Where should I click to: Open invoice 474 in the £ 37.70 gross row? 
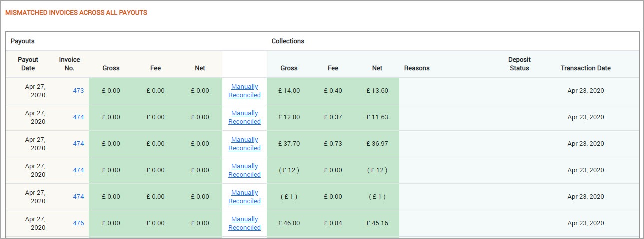pyautogui.click(x=78, y=144)
